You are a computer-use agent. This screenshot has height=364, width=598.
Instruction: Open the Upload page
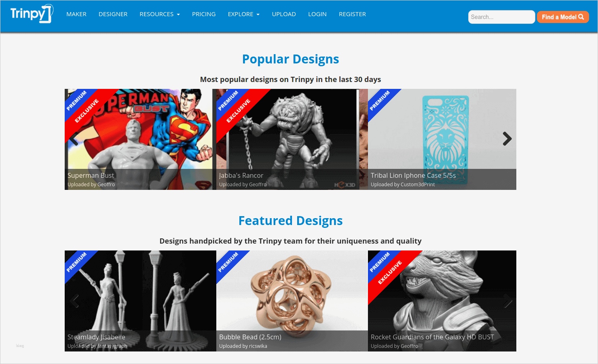click(x=284, y=14)
